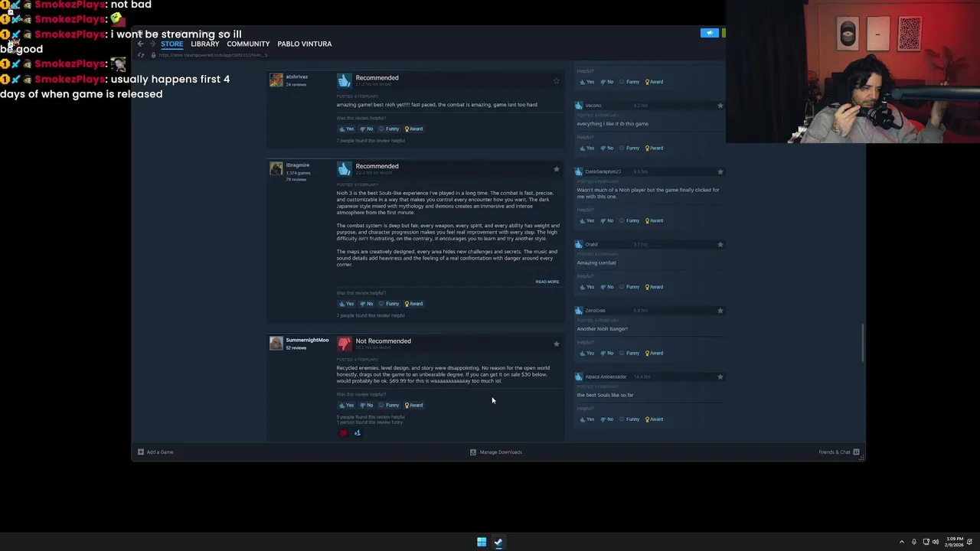Show hidden system tray icons
The image size is (980, 551).
901,542
